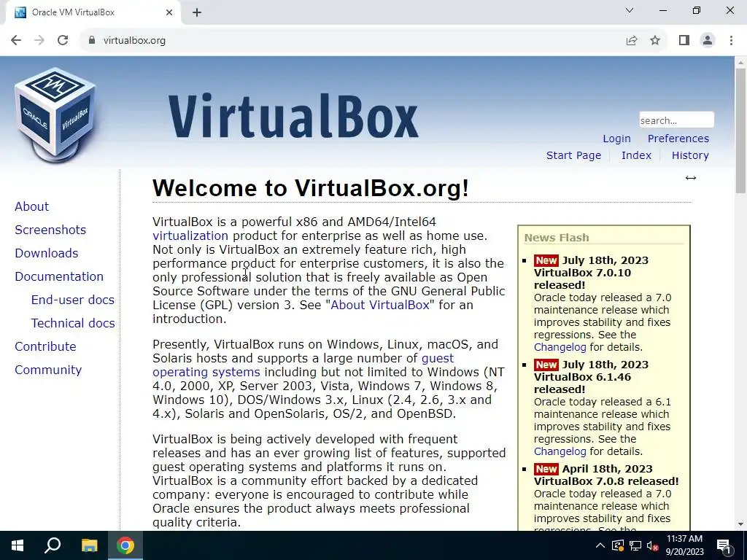Open About in the sidebar

[31, 206]
